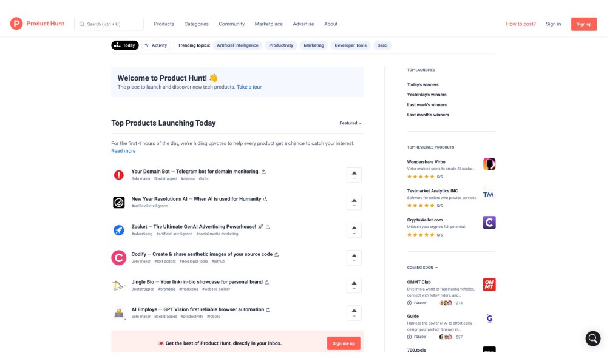Select SaaS trending topic
The image size is (607, 364).
coord(382,45)
